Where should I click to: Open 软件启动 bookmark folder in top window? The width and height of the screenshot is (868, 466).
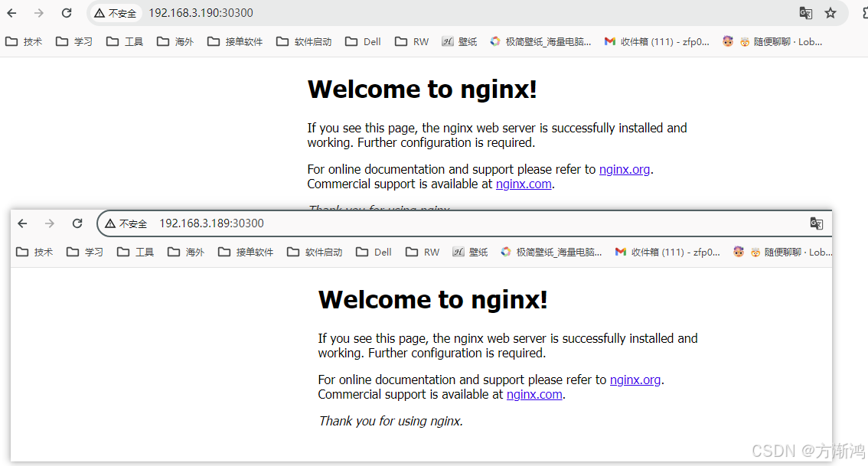click(303, 41)
